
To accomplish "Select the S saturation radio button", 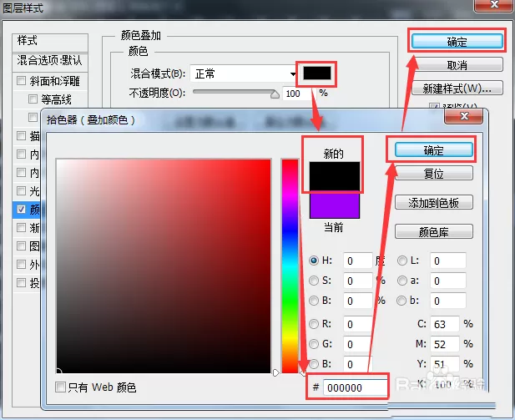I will tap(314, 281).
